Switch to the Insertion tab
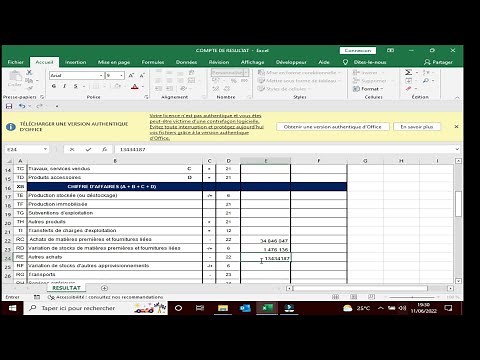The image size is (480, 360). click(75, 62)
